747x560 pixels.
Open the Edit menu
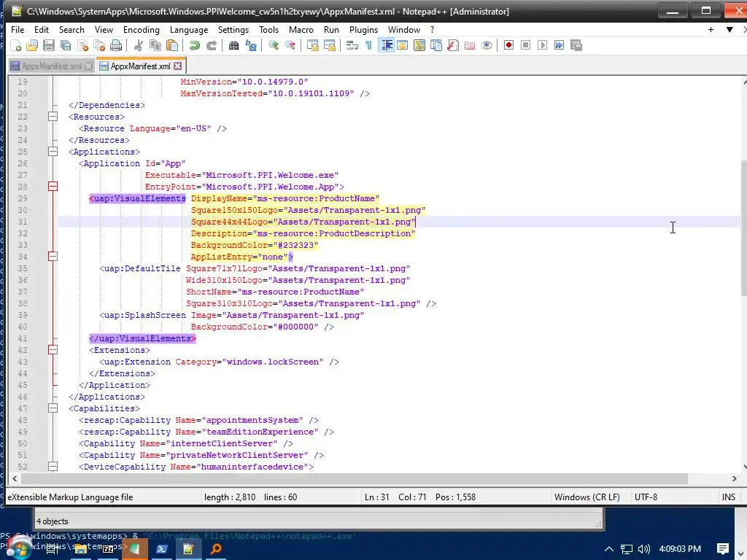click(x=42, y=29)
